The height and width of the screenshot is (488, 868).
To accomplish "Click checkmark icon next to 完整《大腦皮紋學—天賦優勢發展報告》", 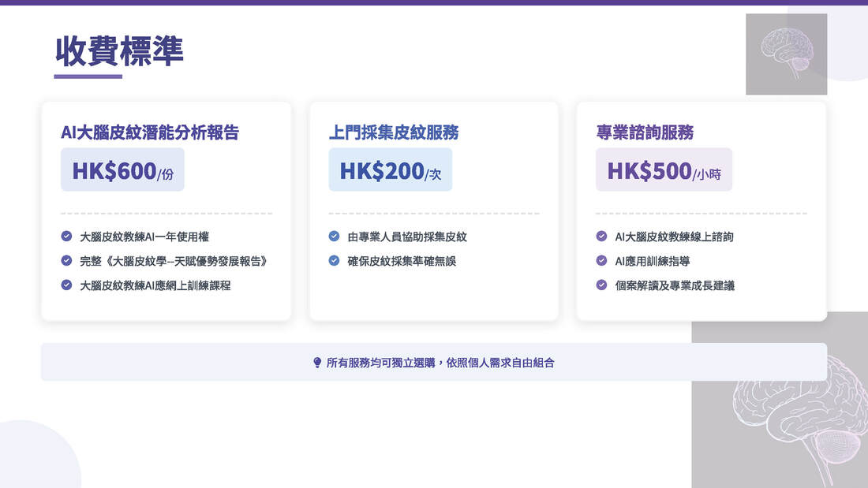I will pos(66,261).
